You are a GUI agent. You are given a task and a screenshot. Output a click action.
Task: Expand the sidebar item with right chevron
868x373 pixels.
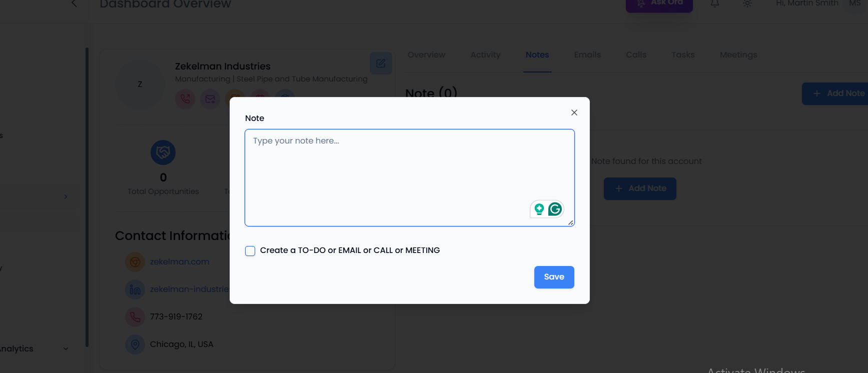[66, 197]
